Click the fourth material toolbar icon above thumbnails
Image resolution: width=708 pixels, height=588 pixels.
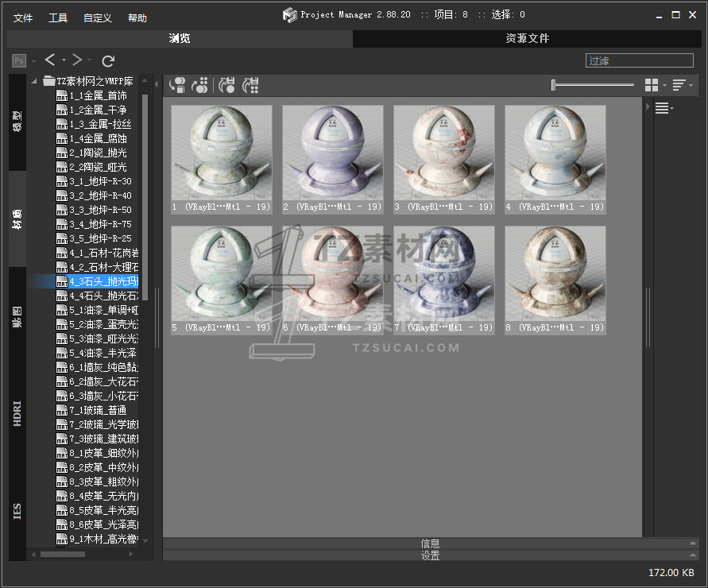point(251,85)
